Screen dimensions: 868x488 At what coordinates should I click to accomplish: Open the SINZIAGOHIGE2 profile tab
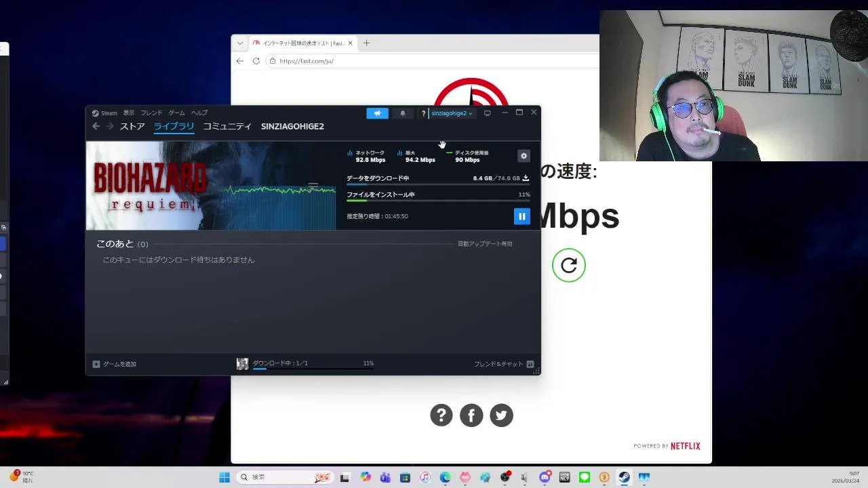pos(292,126)
